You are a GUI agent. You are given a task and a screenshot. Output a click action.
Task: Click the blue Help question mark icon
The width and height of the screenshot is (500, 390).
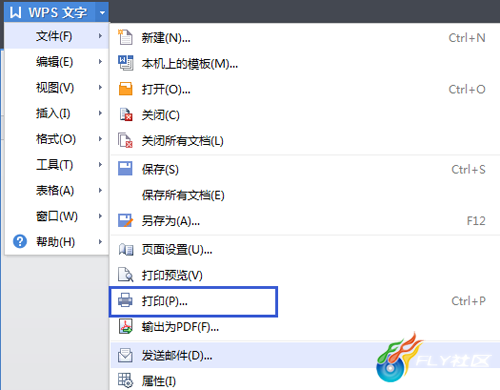(20, 241)
